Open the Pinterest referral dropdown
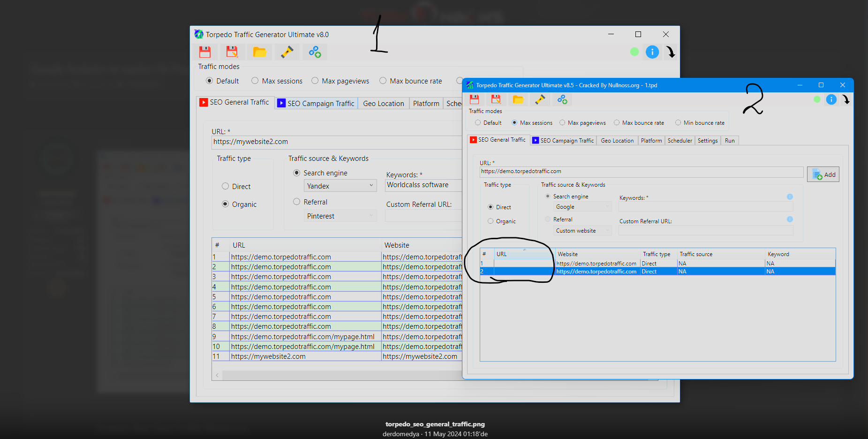This screenshot has height=439, width=868. (x=340, y=216)
